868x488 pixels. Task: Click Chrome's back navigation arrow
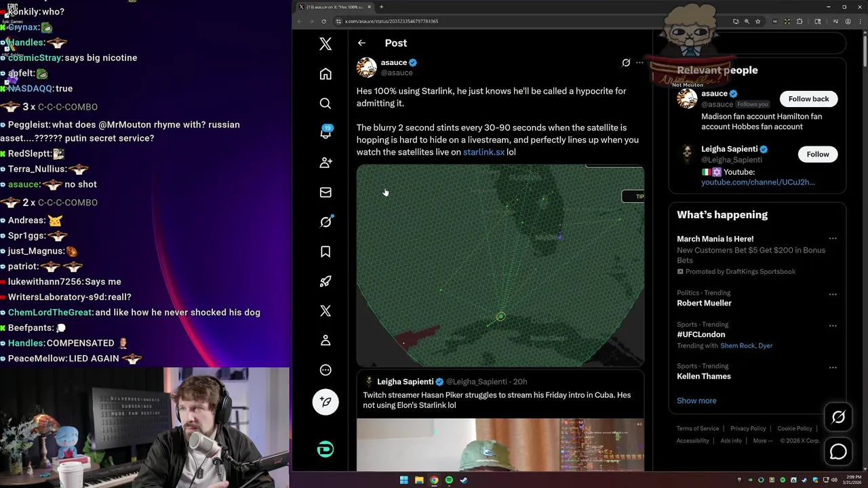coord(300,21)
